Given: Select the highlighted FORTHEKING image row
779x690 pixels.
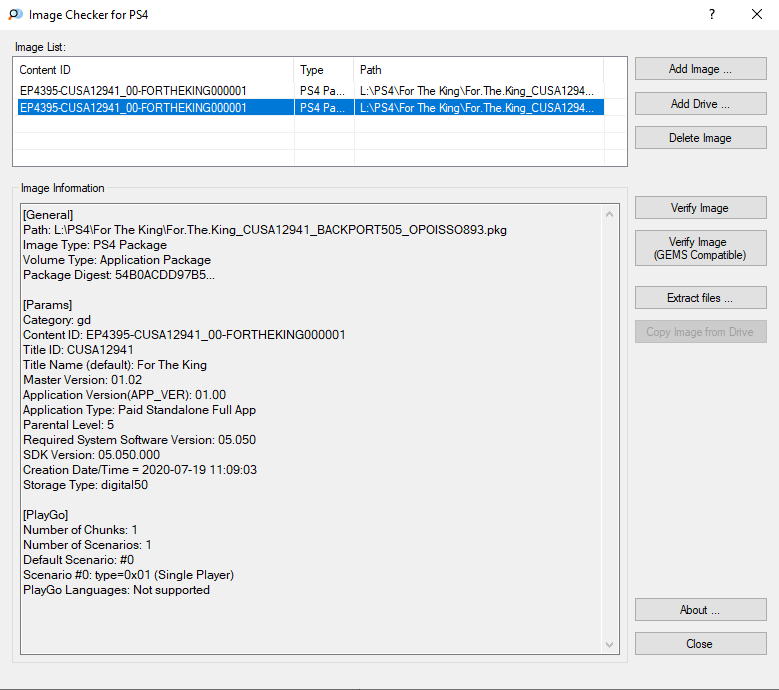Looking at the screenshot, I should [x=311, y=107].
